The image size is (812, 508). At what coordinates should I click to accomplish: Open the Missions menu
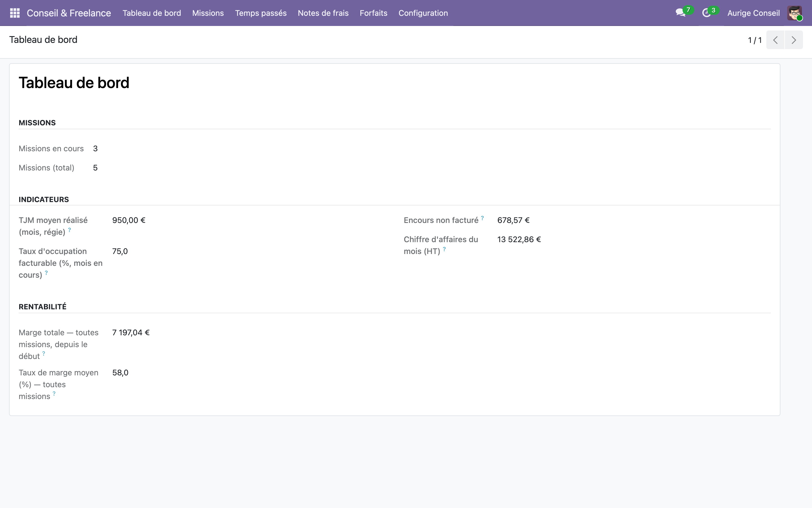(x=208, y=13)
